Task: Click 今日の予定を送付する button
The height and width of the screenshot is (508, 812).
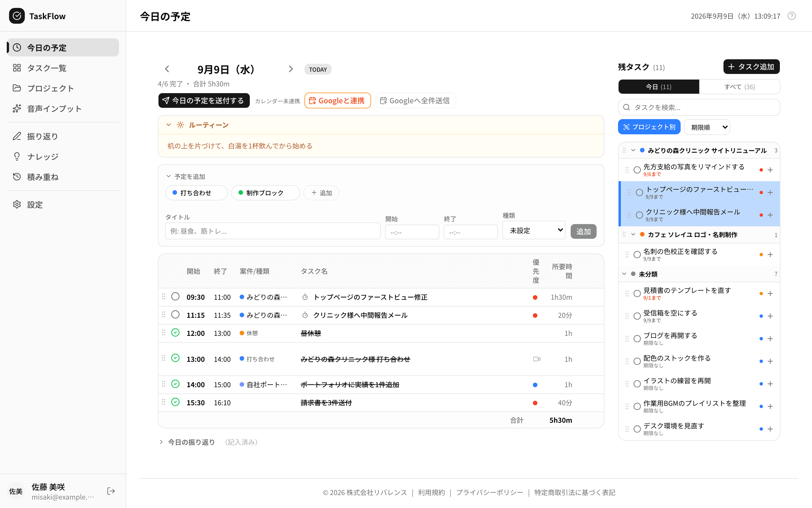Action: (204, 100)
